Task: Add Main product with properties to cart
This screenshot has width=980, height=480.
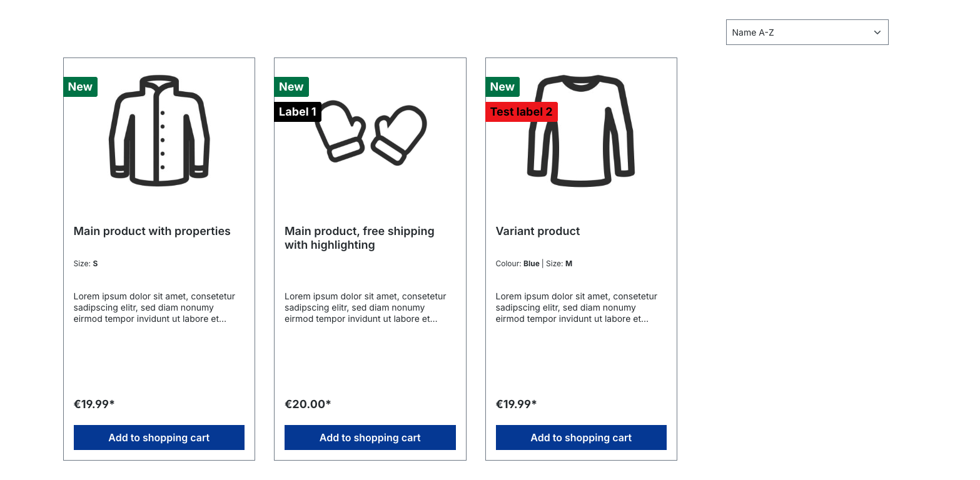Action: [x=159, y=437]
